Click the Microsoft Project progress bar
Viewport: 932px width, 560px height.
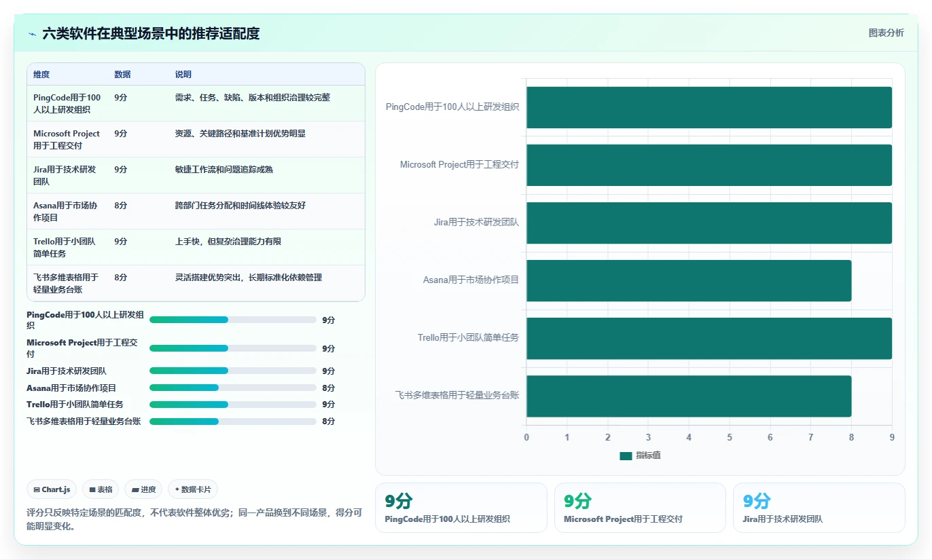(x=233, y=348)
